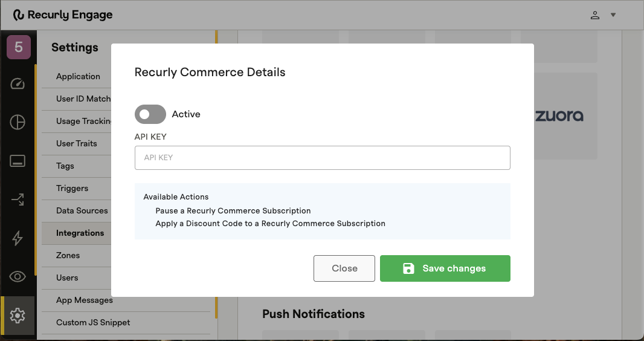Open Custom JS Snippet settings item
This screenshot has width=644, height=341.
[93, 322]
